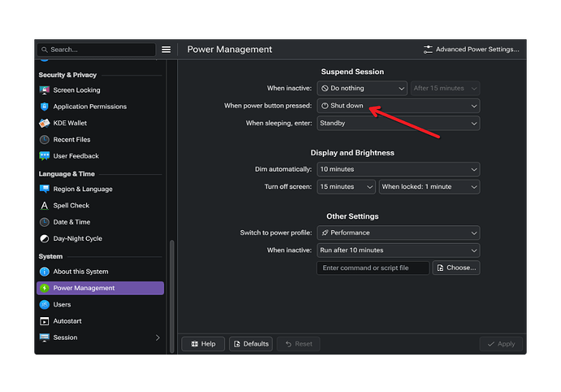Image resolution: width=561 pixels, height=392 pixels.
Task: Click the Screen Locking icon in sidebar
Action: pyautogui.click(x=45, y=90)
